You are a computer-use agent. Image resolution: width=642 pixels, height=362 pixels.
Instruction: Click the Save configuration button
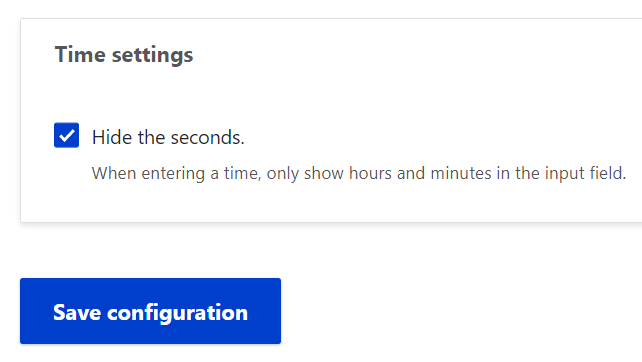pyautogui.click(x=150, y=311)
